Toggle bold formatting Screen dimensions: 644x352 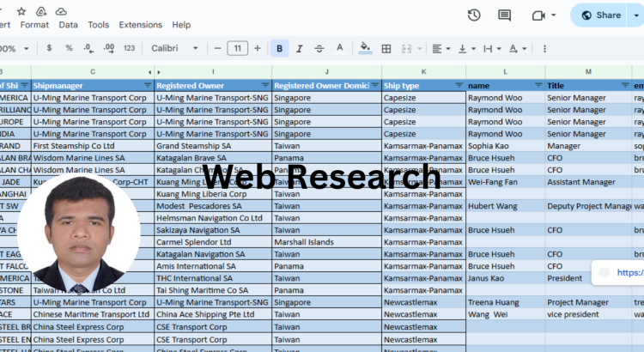click(x=280, y=48)
